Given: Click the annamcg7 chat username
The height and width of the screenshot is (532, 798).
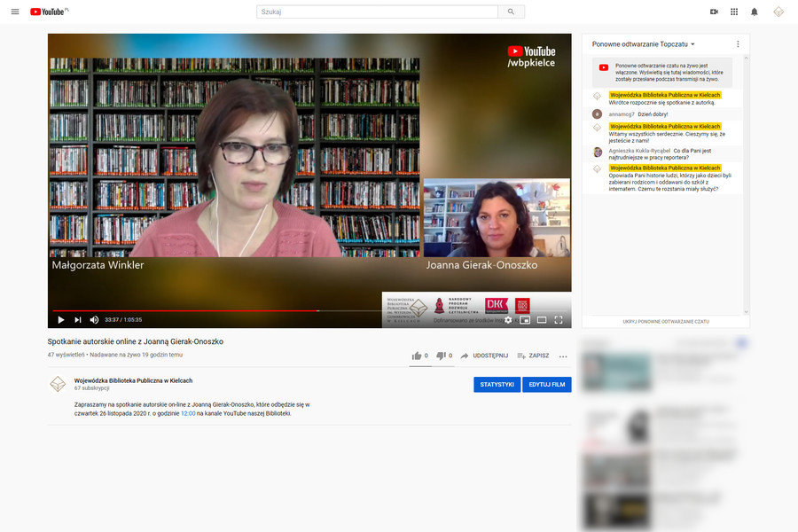Looking at the screenshot, I should click(x=622, y=114).
